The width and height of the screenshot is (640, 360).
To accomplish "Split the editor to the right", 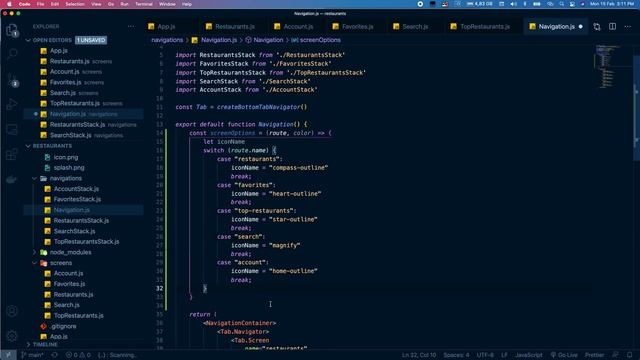I will [612, 27].
